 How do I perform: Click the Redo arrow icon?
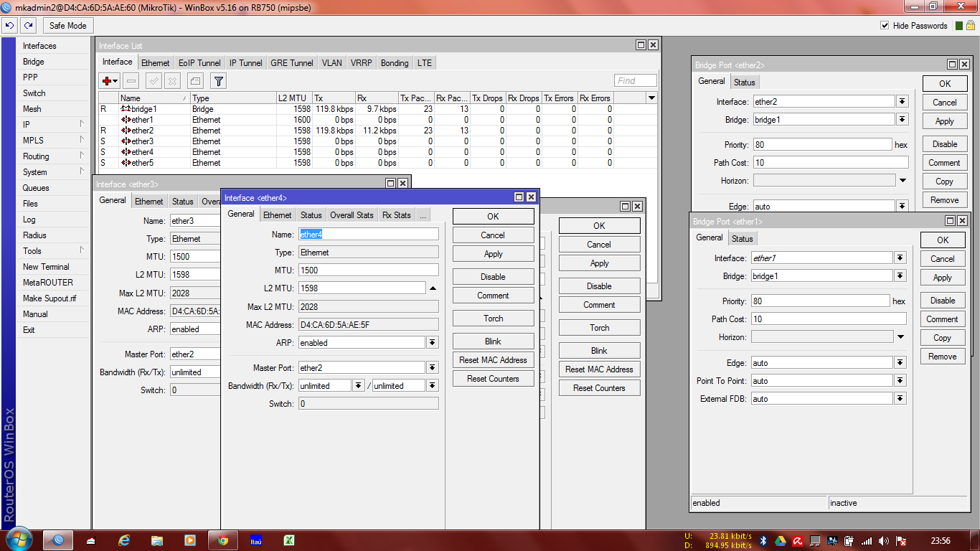(28, 25)
